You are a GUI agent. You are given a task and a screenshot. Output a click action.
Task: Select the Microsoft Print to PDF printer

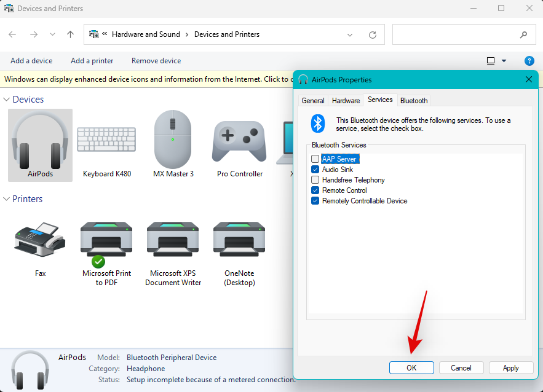(x=106, y=245)
